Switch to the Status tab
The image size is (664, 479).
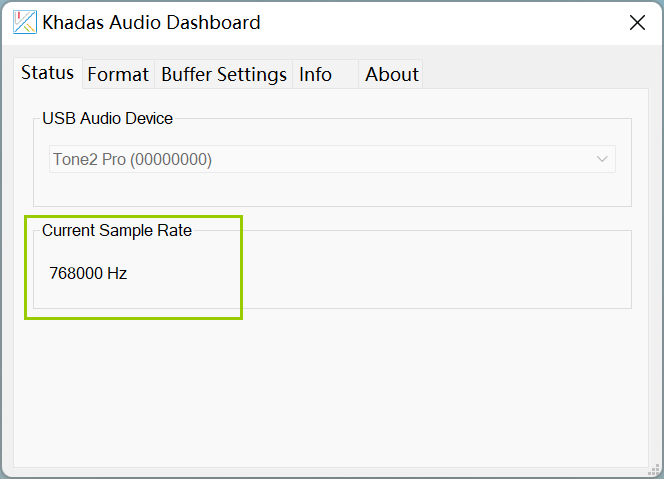tap(48, 73)
